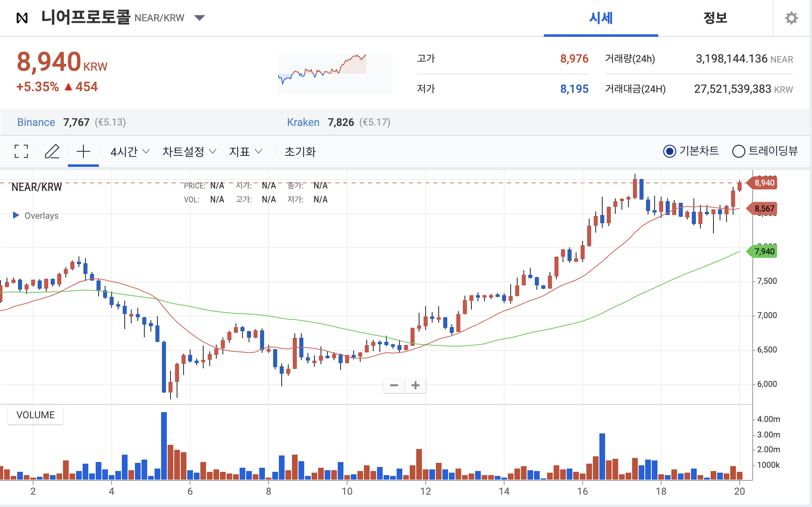Zoom out chart with minus button
Viewport: 812px width, 507px height.
[x=394, y=385]
